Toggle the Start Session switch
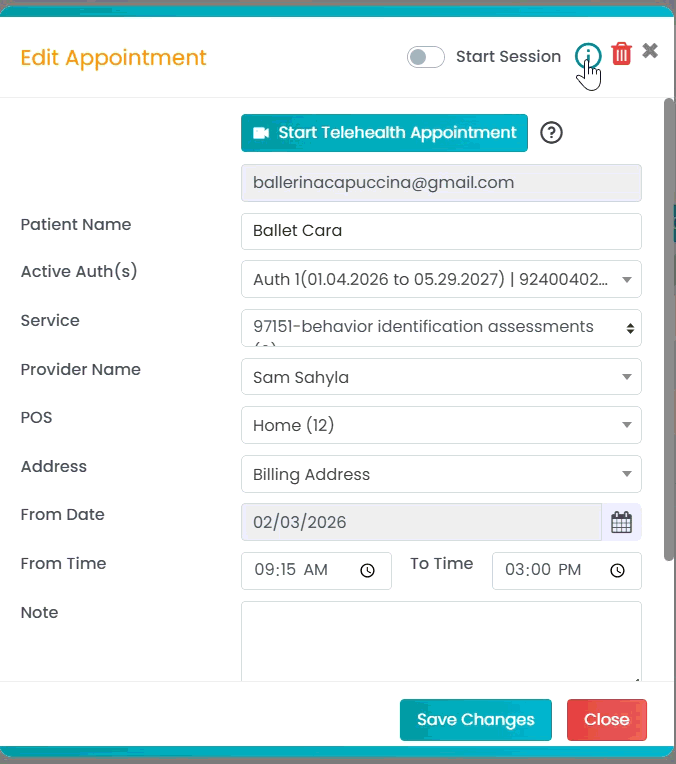This screenshot has width=676, height=764. point(425,57)
